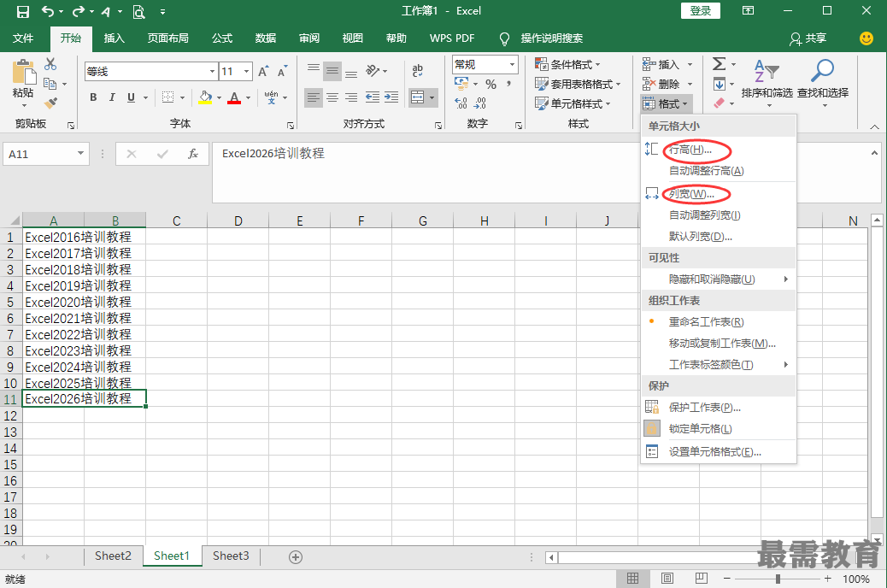Open 设置单元格格式(E)... dialog
The width and height of the screenshot is (887, 588).
pos(715,451)
